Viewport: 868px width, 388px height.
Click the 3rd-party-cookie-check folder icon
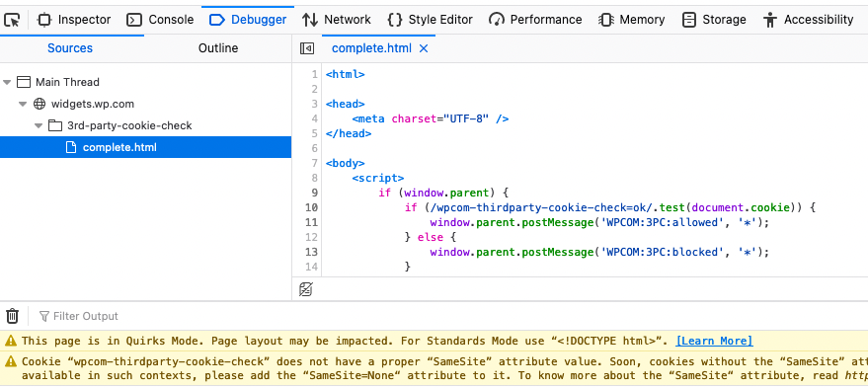(54, 125)
